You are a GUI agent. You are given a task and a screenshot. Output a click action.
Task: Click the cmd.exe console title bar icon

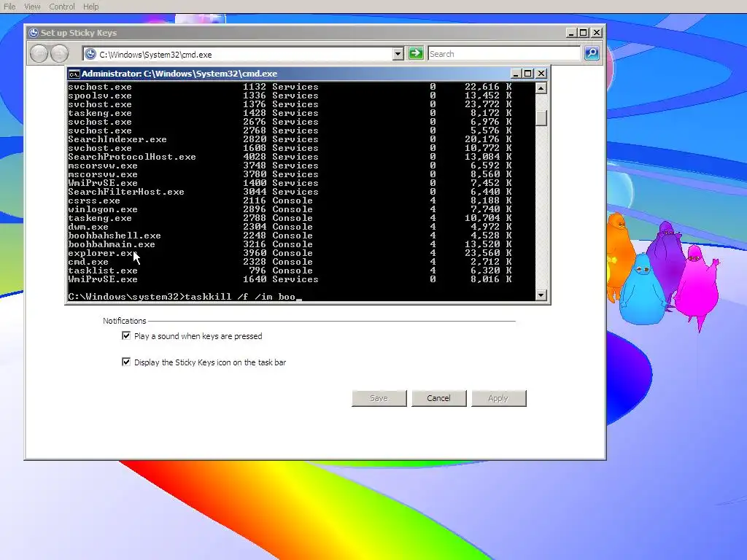pyautogui.click(x=74, y=74)
